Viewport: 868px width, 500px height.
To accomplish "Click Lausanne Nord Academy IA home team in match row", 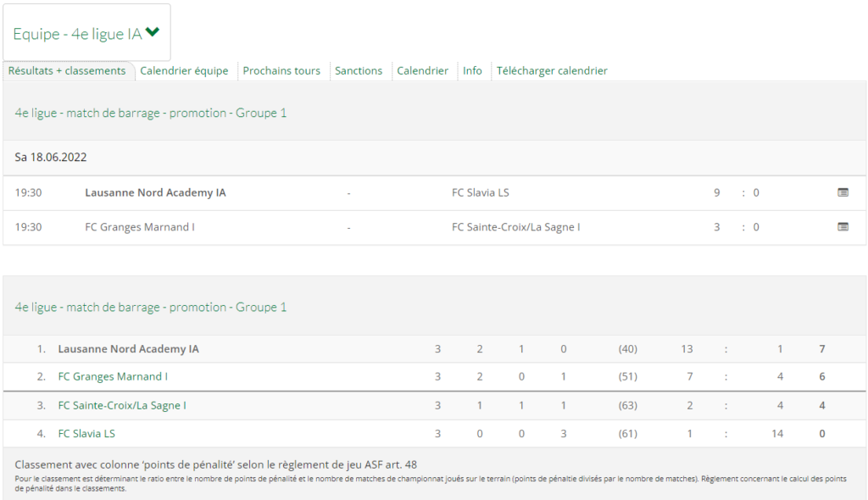I will pos(156,192).
